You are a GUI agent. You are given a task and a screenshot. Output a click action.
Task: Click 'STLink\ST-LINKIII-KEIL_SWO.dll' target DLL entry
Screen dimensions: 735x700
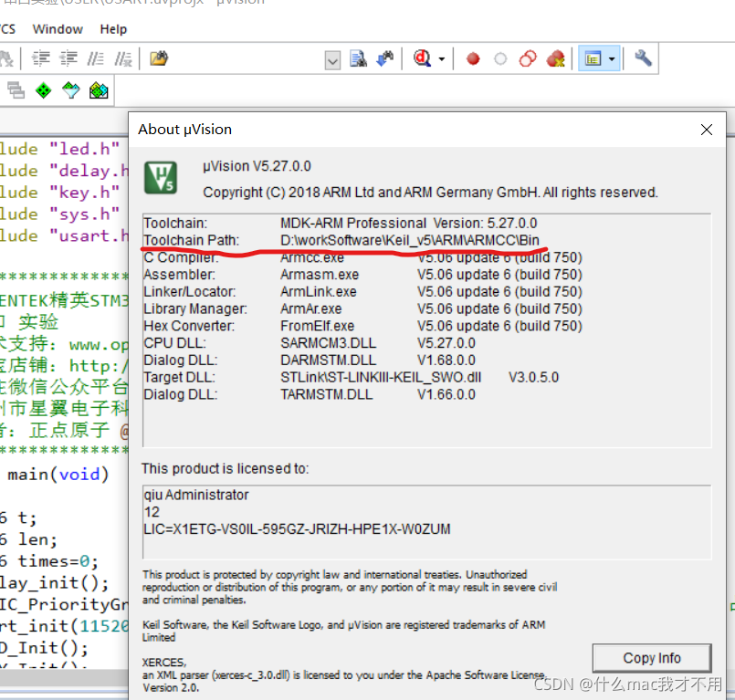[x=381, y=378]
